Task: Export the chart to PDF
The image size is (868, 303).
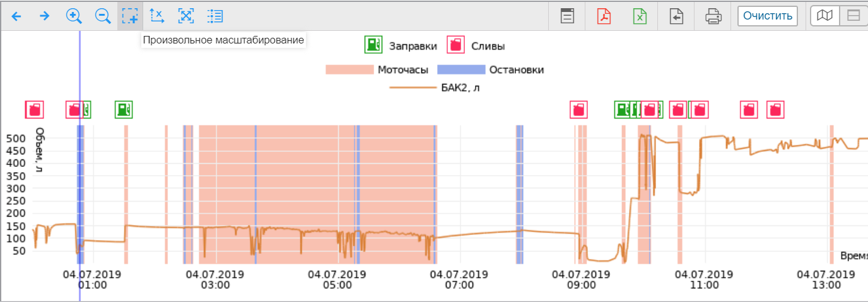Action: point(604,16)
